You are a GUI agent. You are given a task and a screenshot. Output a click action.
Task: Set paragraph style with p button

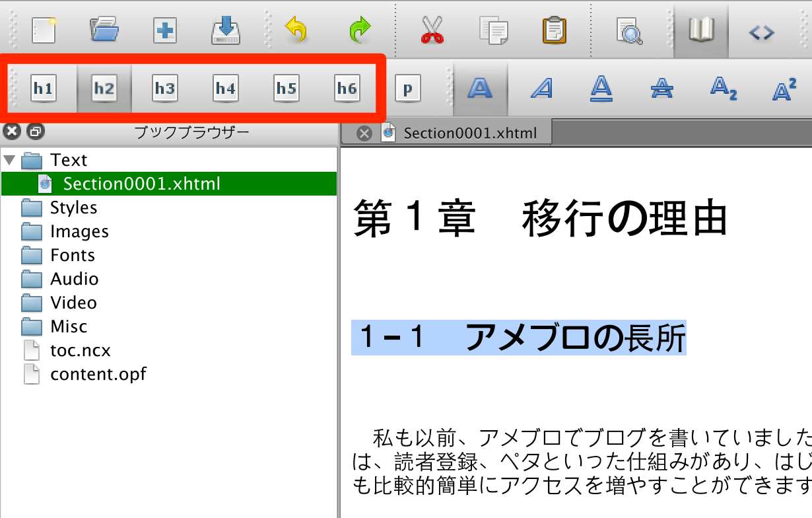pyautogui.click(x=408, y=89)
